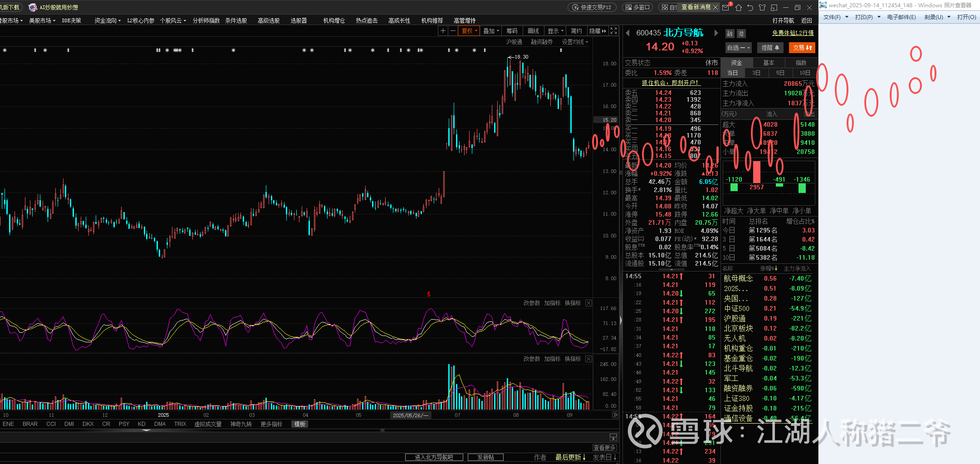Open the skin (shirt) theme icon
Viewport: 980px width, 464px height.
pyautogui.click(x=762, y=7)
